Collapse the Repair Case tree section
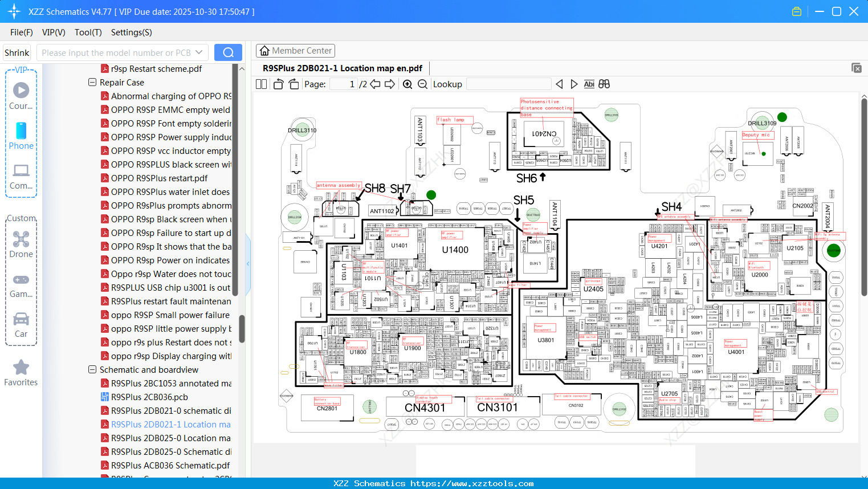Image resolution: width=868 pixels, height=489 pixels. 92,82
